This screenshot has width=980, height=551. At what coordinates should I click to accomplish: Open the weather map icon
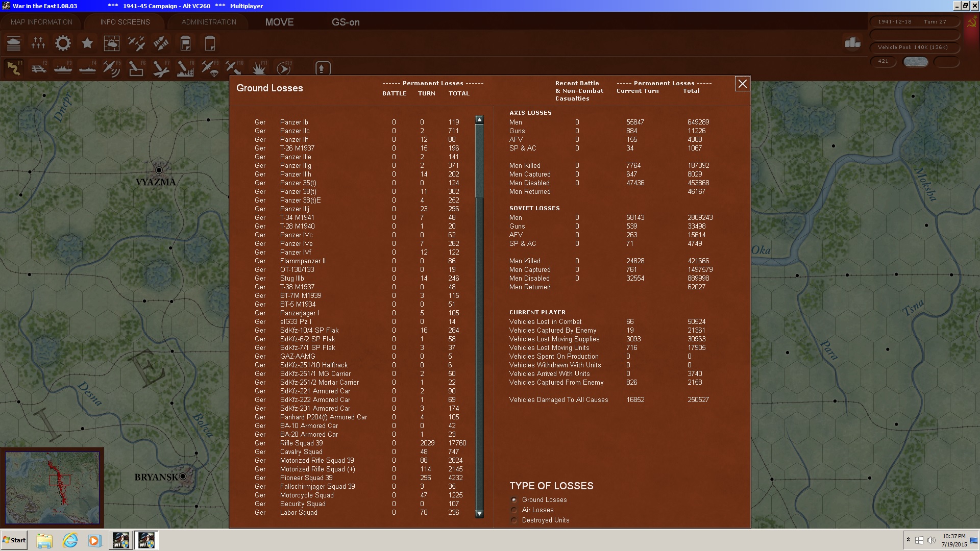[x=112, y=43]
